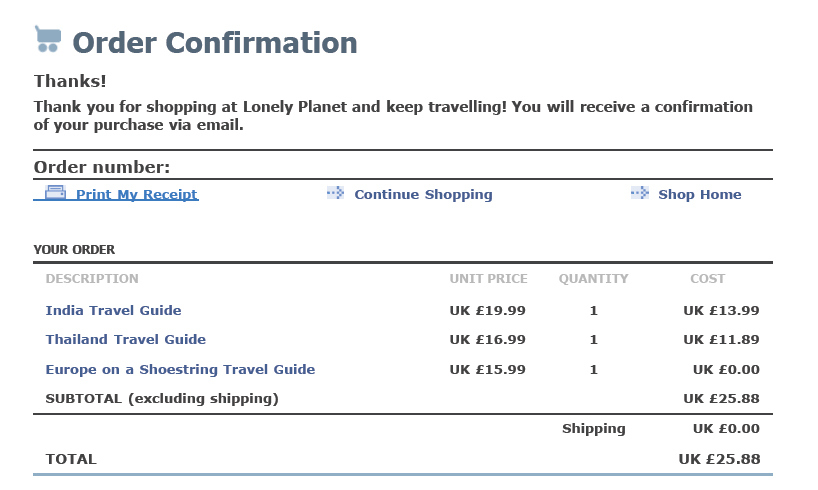
Task: Go to Shop Home
Action: coord(699,195)
